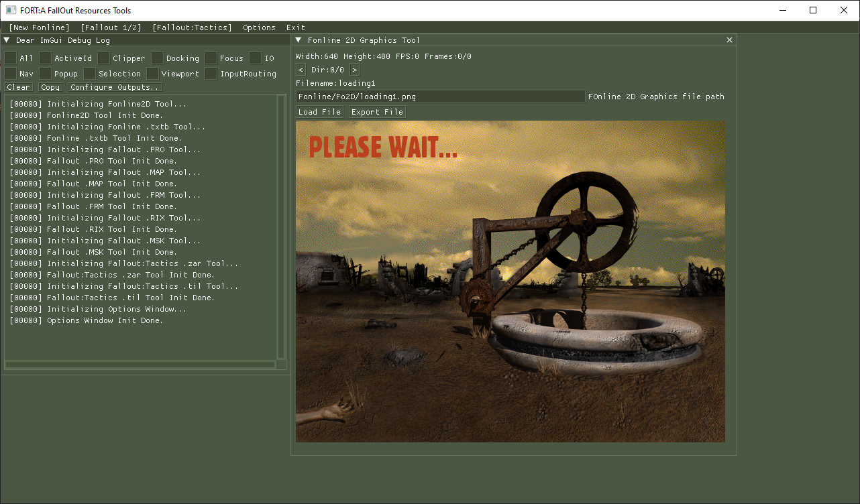
Task: Open the [Fallout 1/2] menu
Action: (x=111, y=27)
